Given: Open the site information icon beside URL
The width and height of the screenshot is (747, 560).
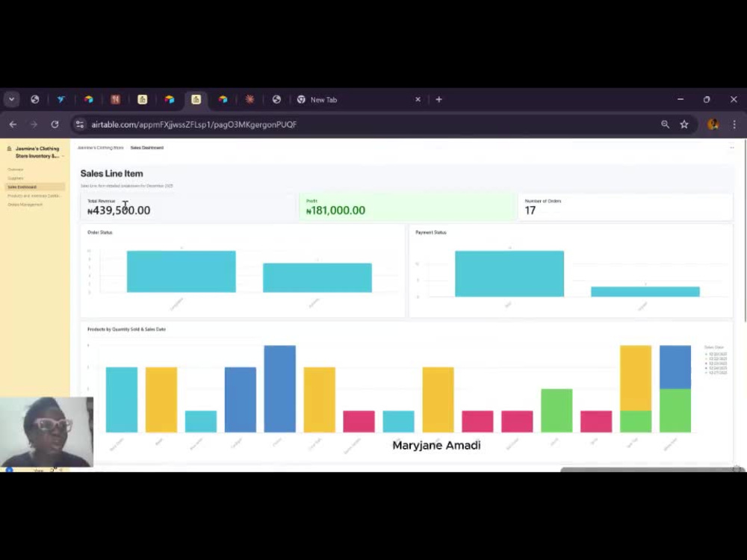Looking at the screenshot, I should click(x=80, y=124).
